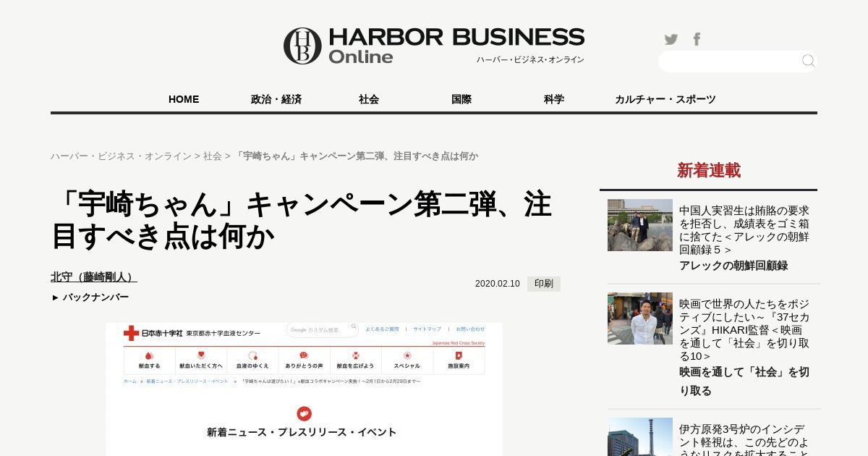868x456 pixels.
Task: Open the Facebook icon link
Action: (697, 39)
